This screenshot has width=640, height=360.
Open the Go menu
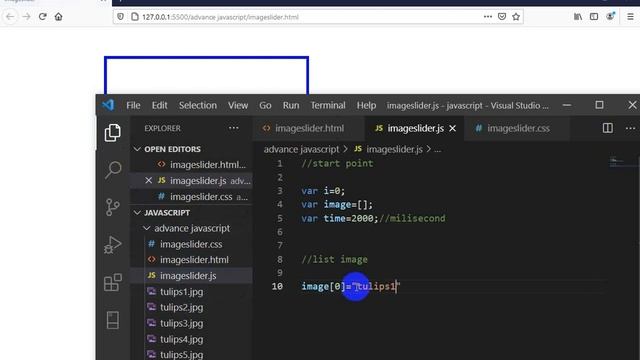[265, 105]
